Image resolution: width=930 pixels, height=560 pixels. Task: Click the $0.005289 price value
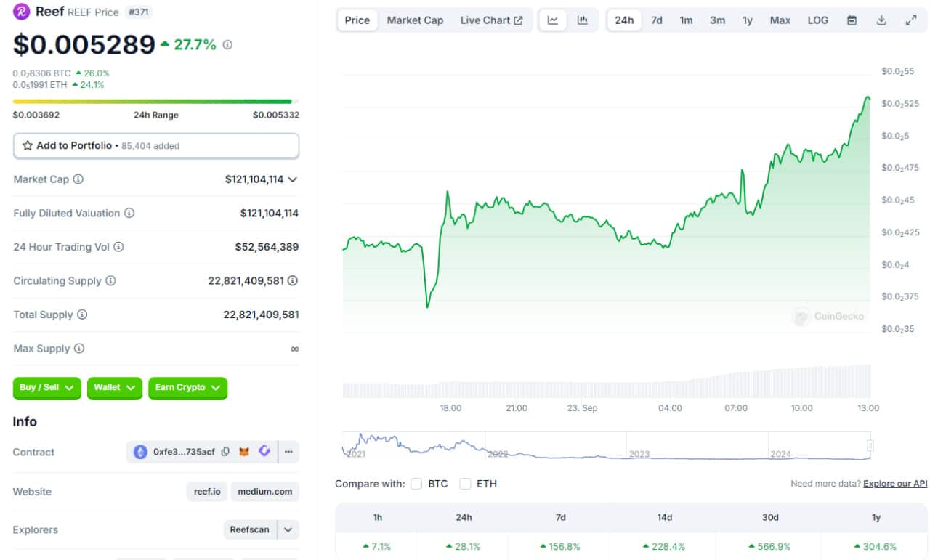coord(84,45)
